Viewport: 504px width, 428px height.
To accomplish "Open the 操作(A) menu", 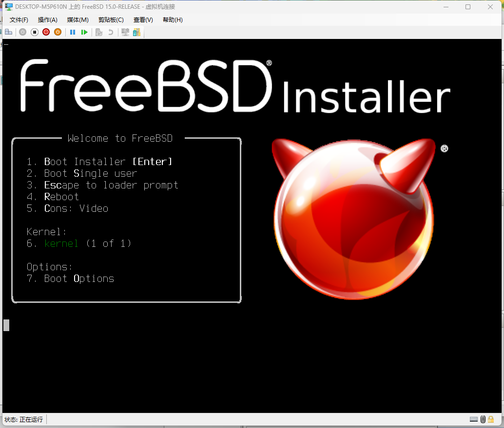I will [x=48, y=20].
